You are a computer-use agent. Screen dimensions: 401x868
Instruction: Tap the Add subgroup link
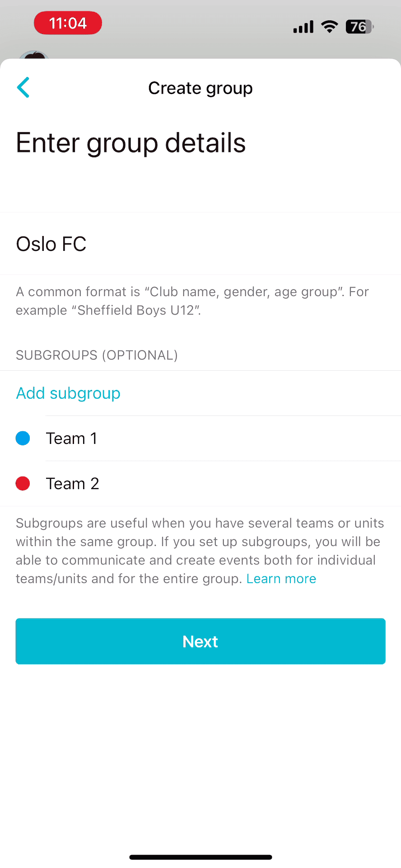click(68, 393)
